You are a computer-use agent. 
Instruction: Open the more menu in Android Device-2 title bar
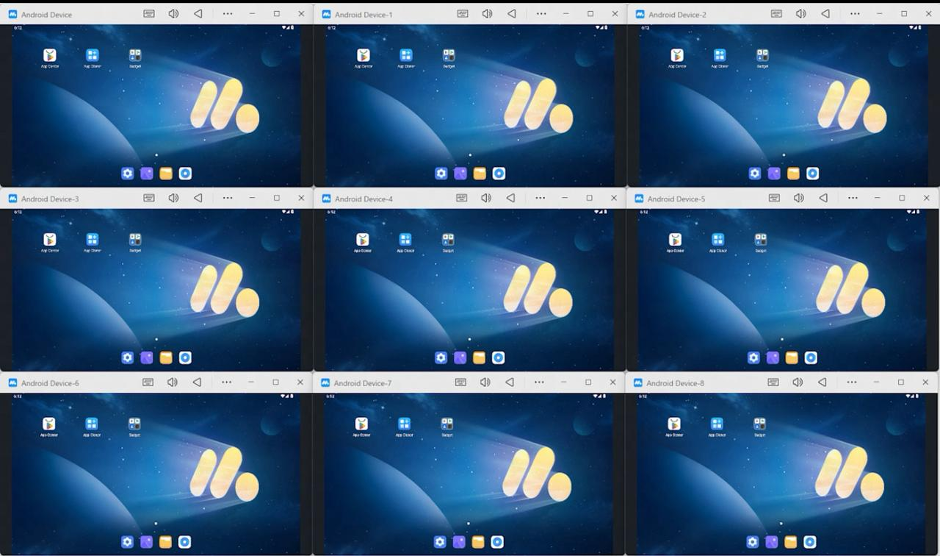[x=855, y=13]
